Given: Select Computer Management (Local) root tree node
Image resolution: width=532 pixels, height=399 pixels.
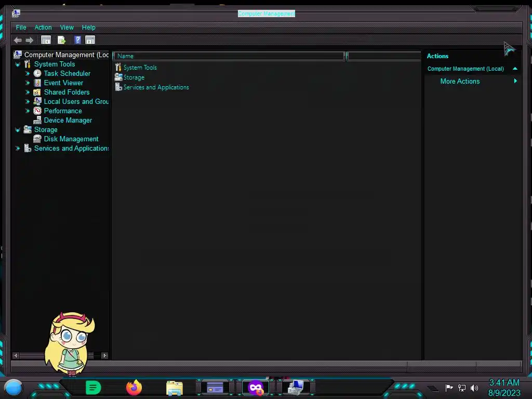Looking at the screenshot, I should pyautogui.click(x=66, y=55).
